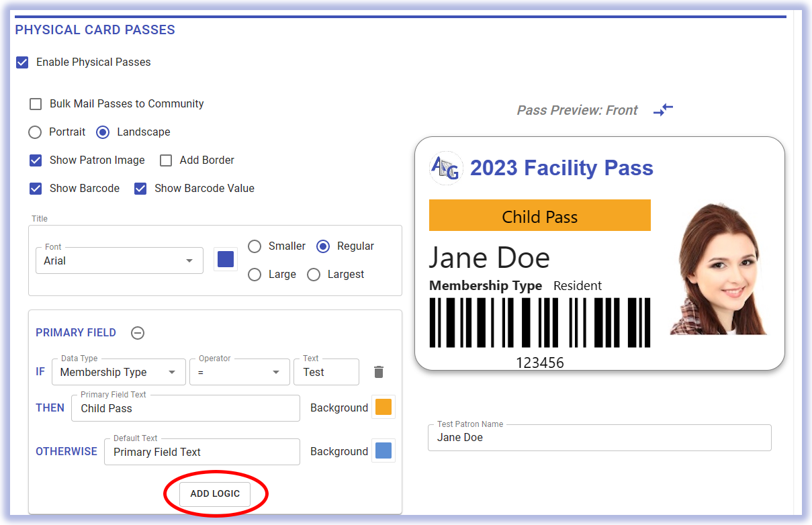Collapse Primary Field with the minus circle icon
The height and width of the screenshot is (525, 812).
click(x=138, y=332)
